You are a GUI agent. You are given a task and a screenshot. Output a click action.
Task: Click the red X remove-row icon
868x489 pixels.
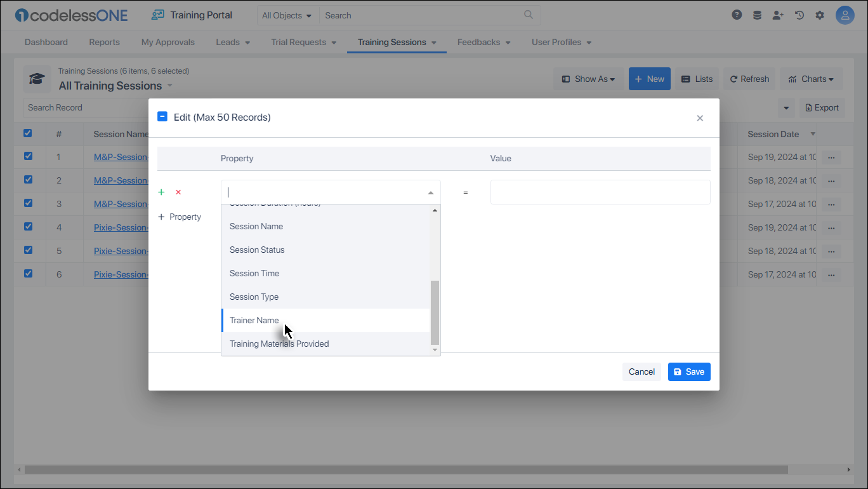tap(178, 192)
